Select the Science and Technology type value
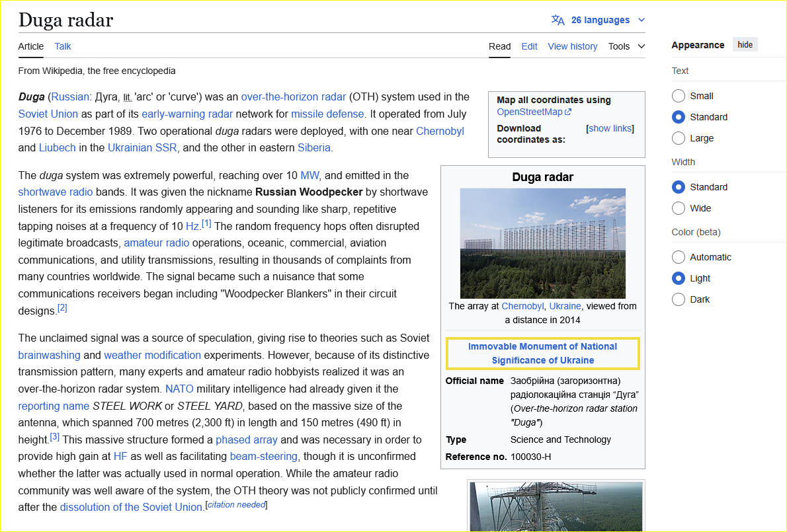787x532 pixels. [561, 439]
